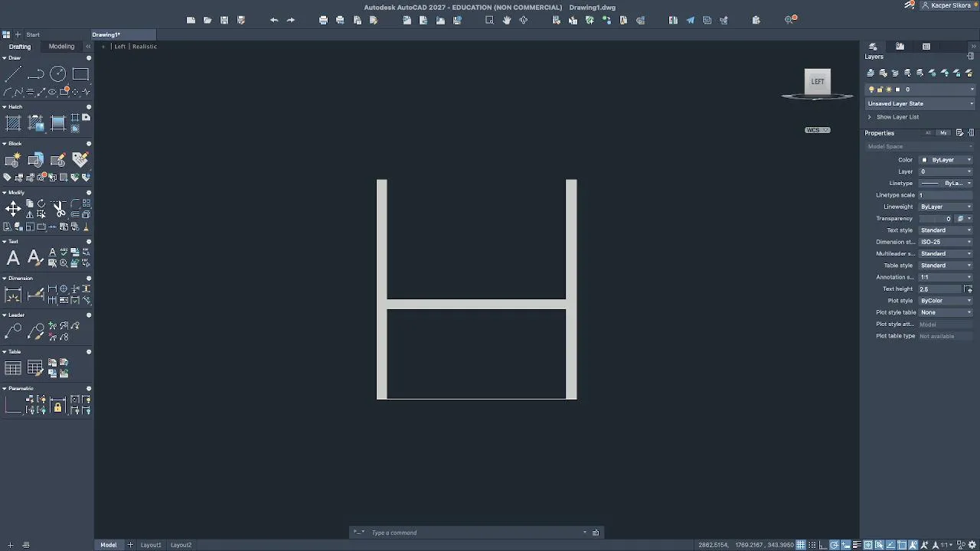
Task: Toggle the My properties filter button
Action: click(943, 133)
